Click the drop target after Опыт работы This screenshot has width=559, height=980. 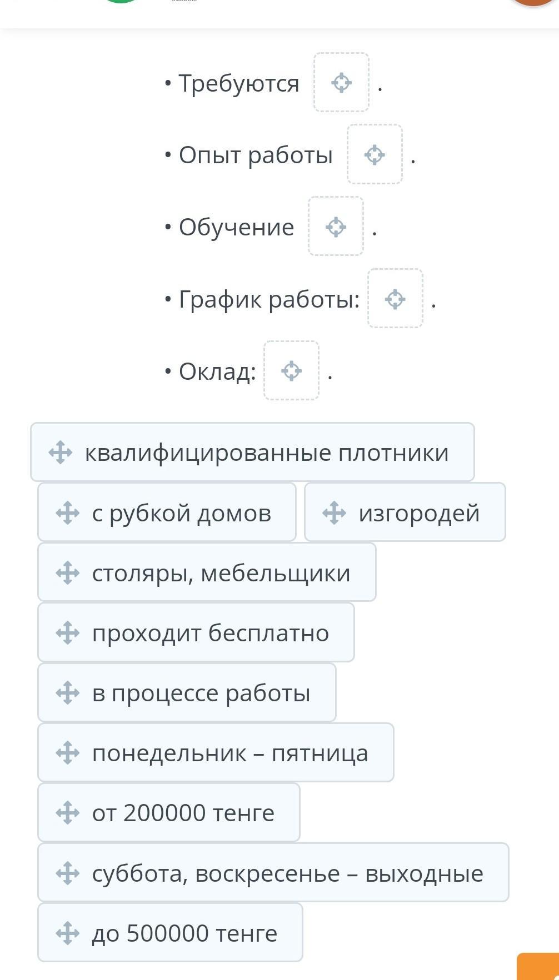(x=375, y=155)
